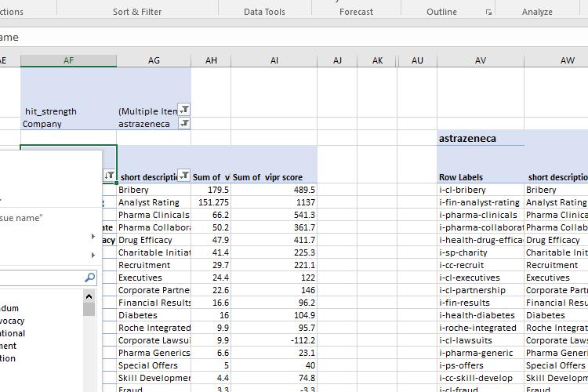Click the up arrow of the filter list scrollbar

[x=89, y=296]
